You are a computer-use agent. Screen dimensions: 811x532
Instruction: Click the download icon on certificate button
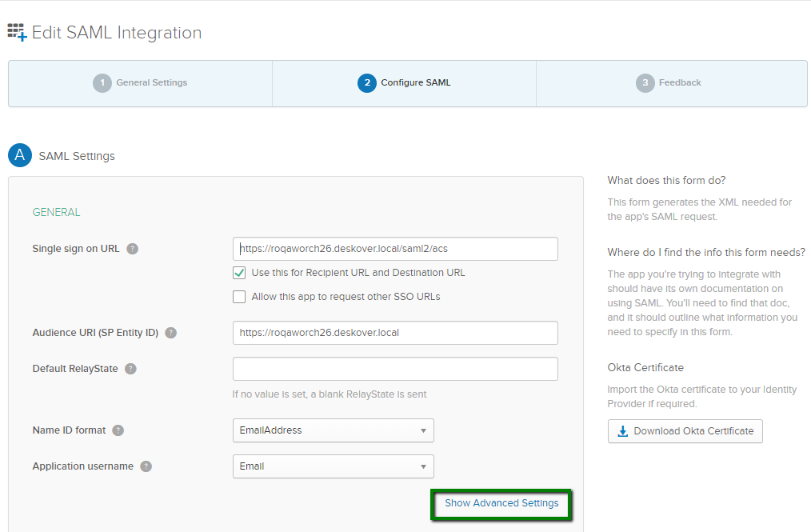622,430
